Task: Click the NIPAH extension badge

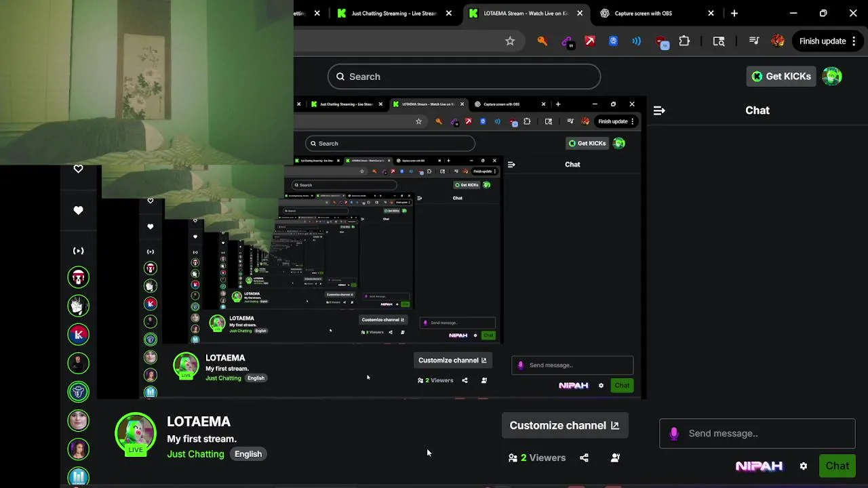Action: point(759,466)
